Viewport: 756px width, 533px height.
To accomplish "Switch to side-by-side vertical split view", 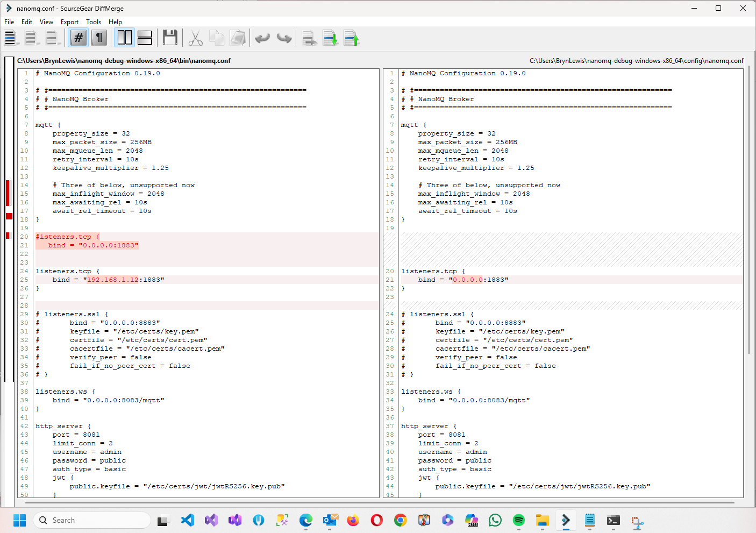I will 125,38.
